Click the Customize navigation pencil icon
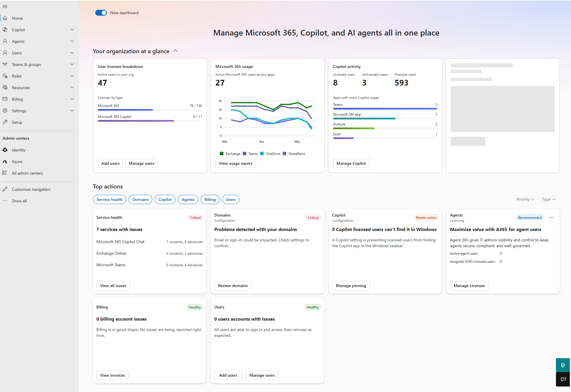 [x=5, y=189]
